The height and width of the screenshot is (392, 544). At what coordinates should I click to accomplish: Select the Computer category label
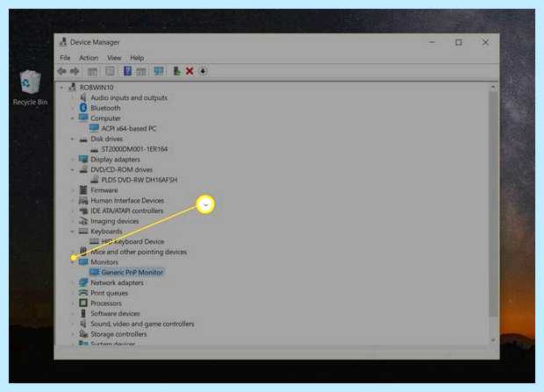click(105, 118)
